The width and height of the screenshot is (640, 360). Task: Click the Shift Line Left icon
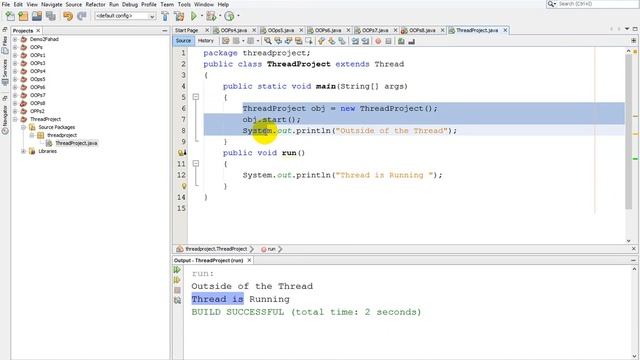click(355, 41)
